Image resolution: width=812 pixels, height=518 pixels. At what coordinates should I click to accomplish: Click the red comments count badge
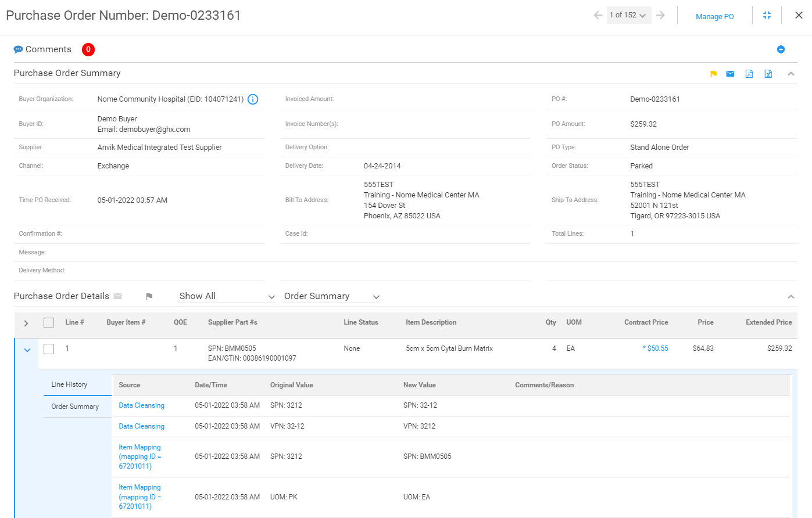(88, 49)
